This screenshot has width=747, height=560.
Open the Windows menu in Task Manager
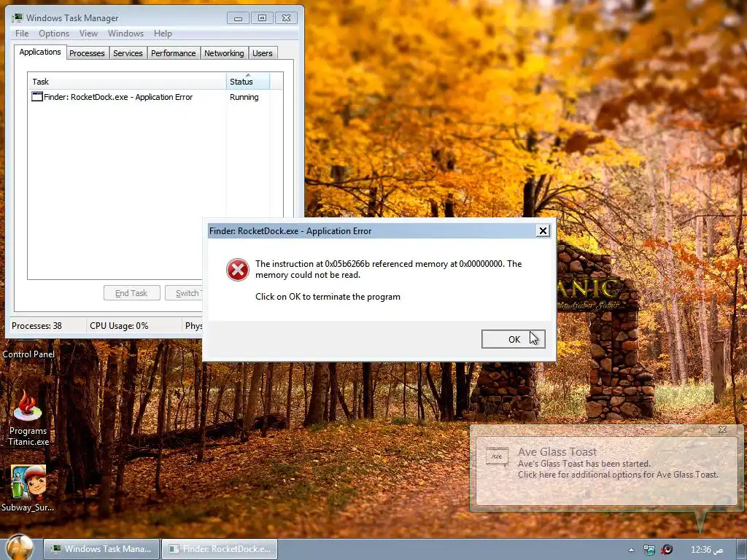click(x=125, y=34)
